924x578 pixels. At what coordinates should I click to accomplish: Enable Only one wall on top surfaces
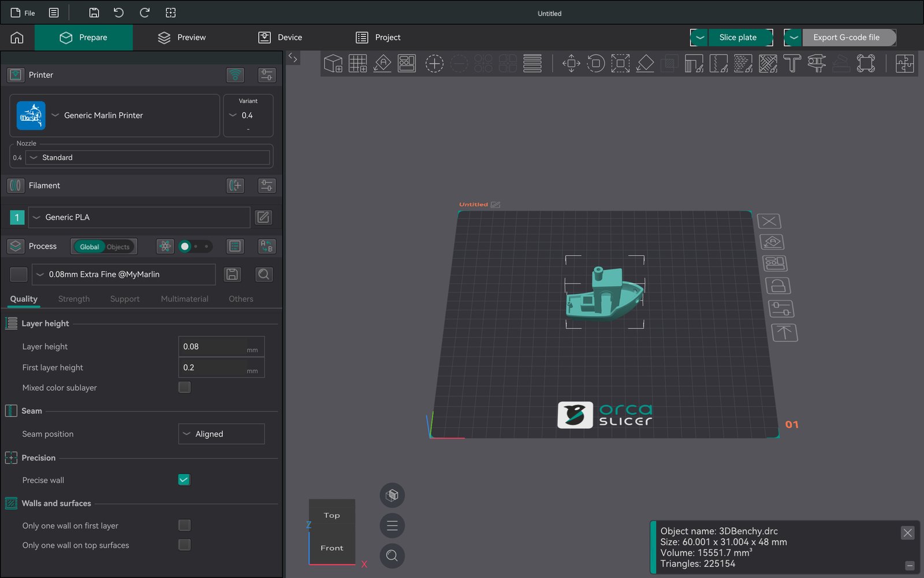point(184,545)
